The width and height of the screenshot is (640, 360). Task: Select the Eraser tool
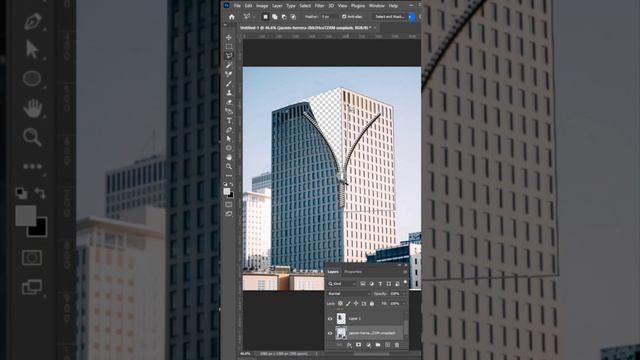click(x=229, y=102)
